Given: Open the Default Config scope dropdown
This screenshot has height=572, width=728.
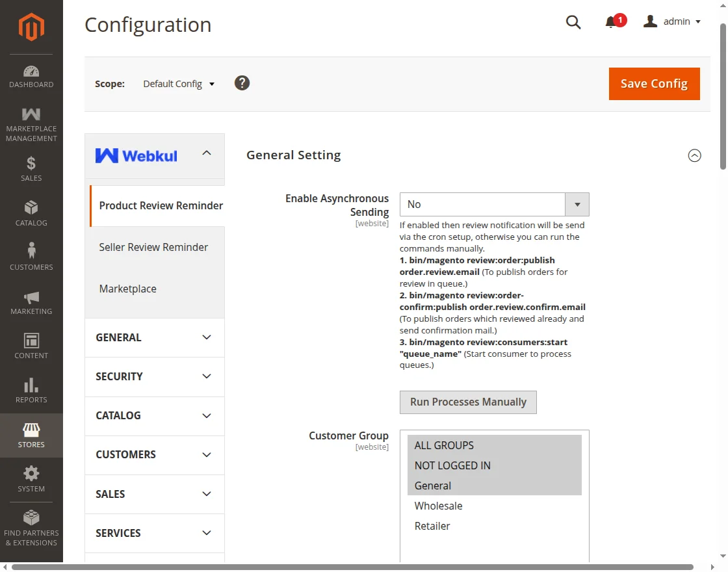Looking at the screenshot, I should (179, 84).
